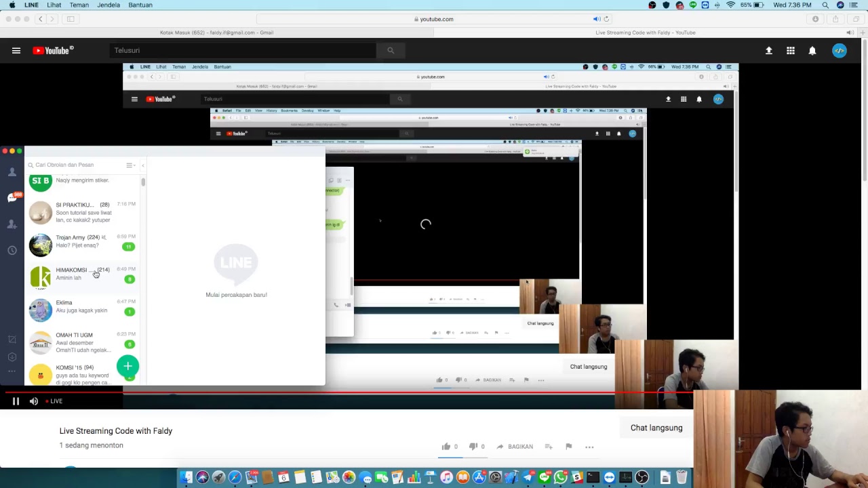Dislike the video with thumbs down
Viewport: 868px width, 488px height.
pyautogui.click(x=473, y=447)
